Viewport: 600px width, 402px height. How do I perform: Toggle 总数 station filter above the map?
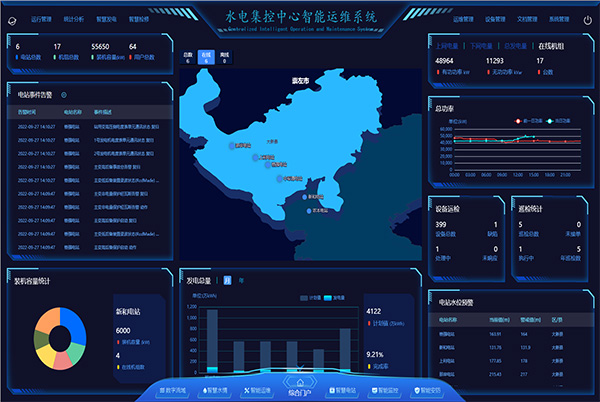pos(188,58)
